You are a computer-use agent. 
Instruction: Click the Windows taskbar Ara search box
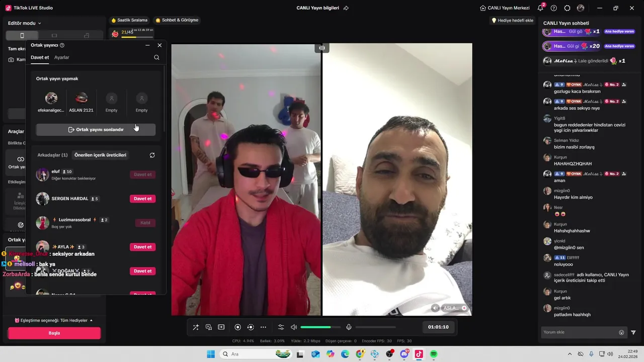(x=256, y=354)
